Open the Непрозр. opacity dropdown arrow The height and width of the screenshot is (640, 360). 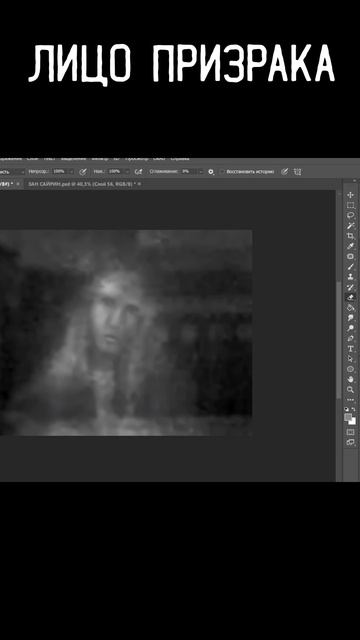(x=72, y=172)
